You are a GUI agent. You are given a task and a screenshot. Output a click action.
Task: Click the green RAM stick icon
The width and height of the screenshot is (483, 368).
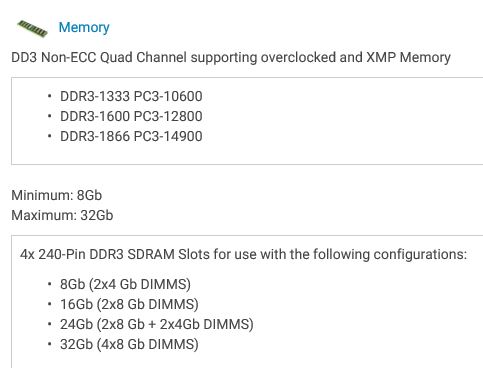coord(32,28)
